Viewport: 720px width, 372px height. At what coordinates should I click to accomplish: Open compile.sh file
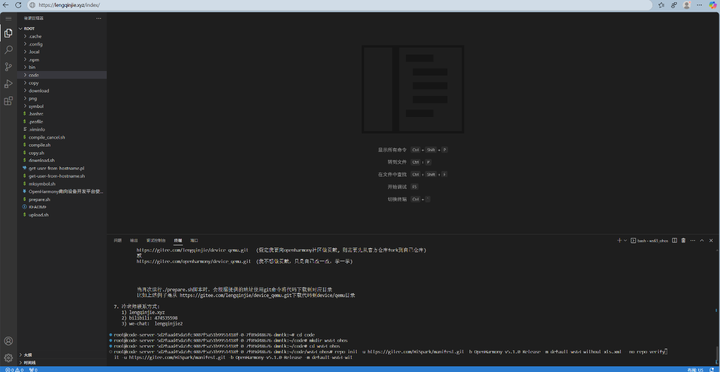[62, 145]
